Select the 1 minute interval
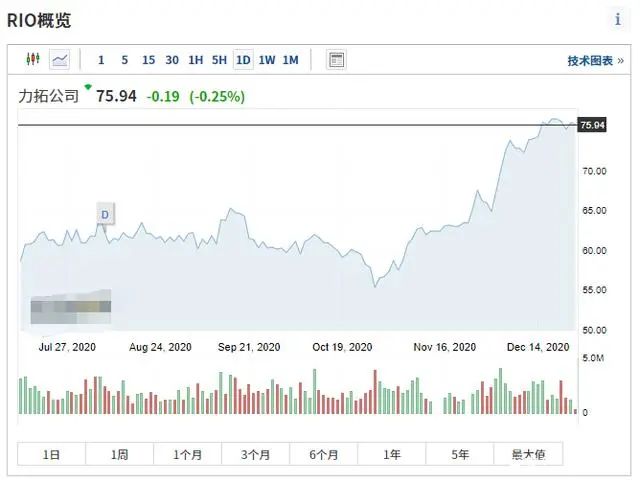The width and height of the screenshot is (640, 482). click(x=101, y=60)
